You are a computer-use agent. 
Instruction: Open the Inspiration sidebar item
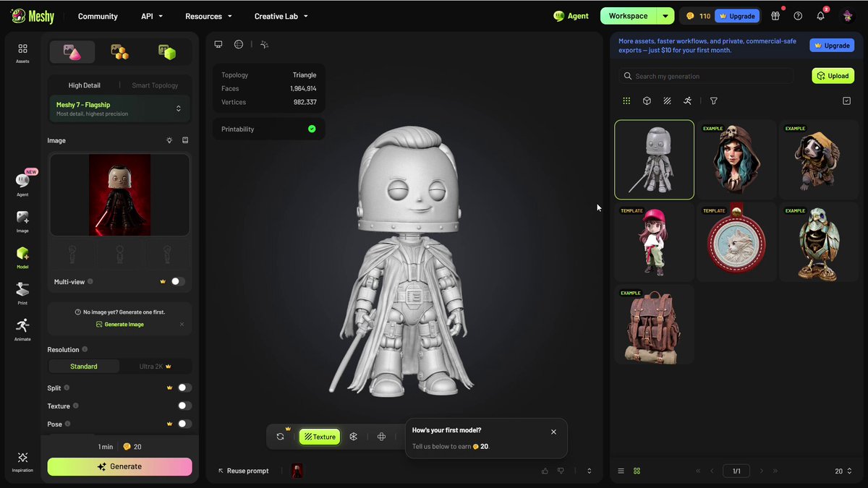(22, 462)
